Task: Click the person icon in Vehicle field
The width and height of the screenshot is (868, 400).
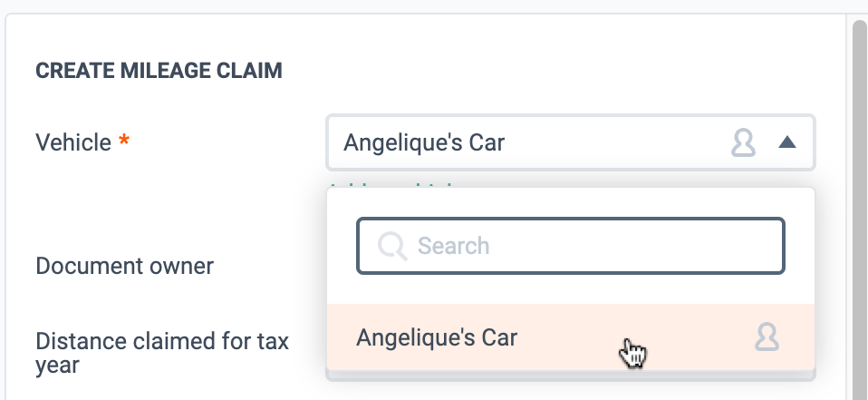Action: pyautogui.click(x=743, y=143)
